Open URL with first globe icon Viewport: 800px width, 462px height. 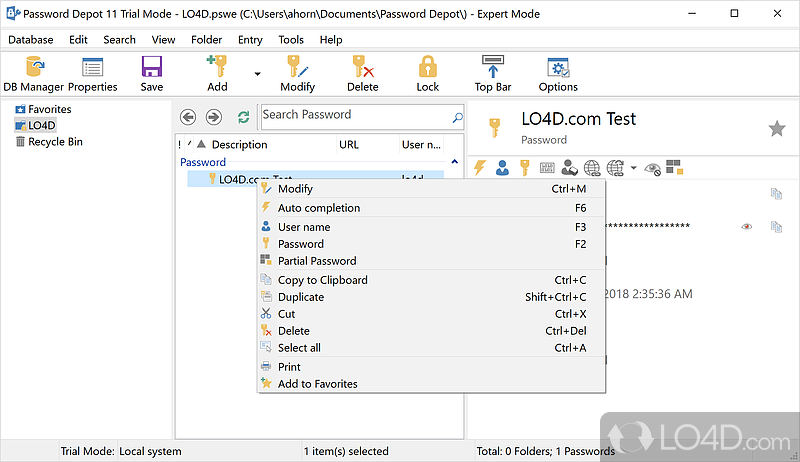pos(592,168)
